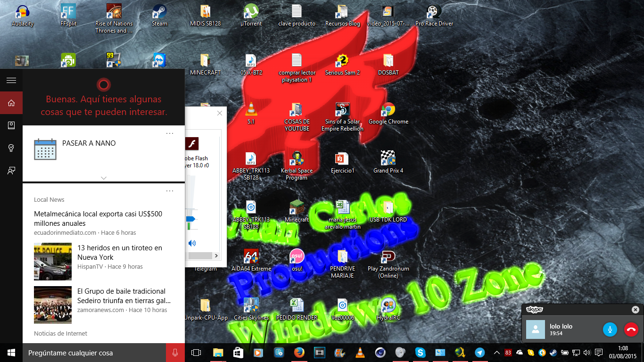Open the Windows Store taskbar icon
The image size is (644, 362).
click(238, 353)
